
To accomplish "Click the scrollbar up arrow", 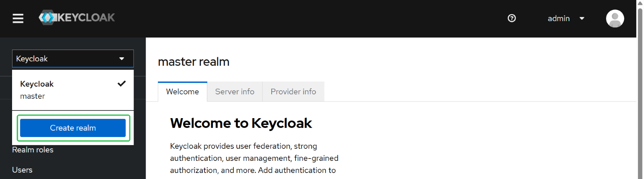I will coord(640,3).
